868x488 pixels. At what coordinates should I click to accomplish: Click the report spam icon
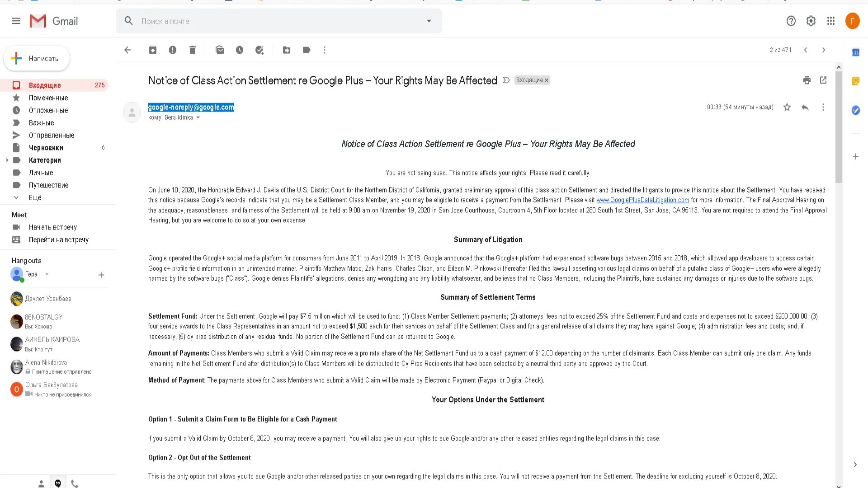[173, 50]
